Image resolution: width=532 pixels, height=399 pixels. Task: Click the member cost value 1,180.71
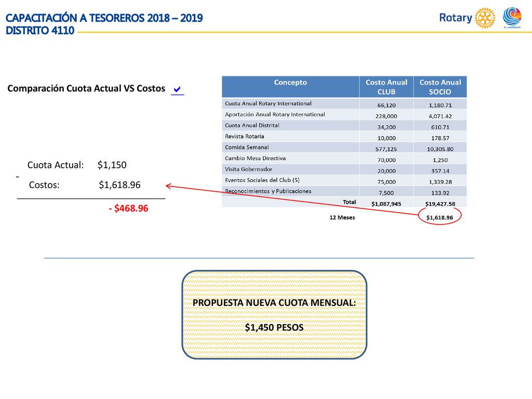[x=440, y=105]
